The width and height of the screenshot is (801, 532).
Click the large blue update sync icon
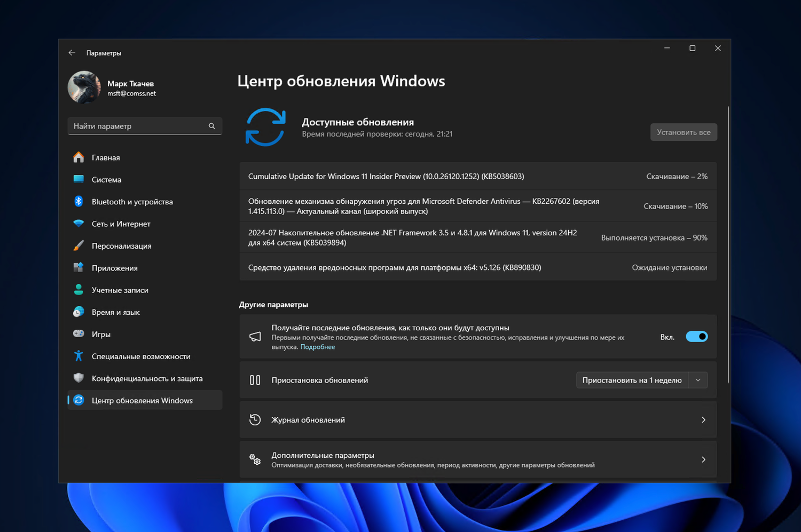(x=265, y=127)
